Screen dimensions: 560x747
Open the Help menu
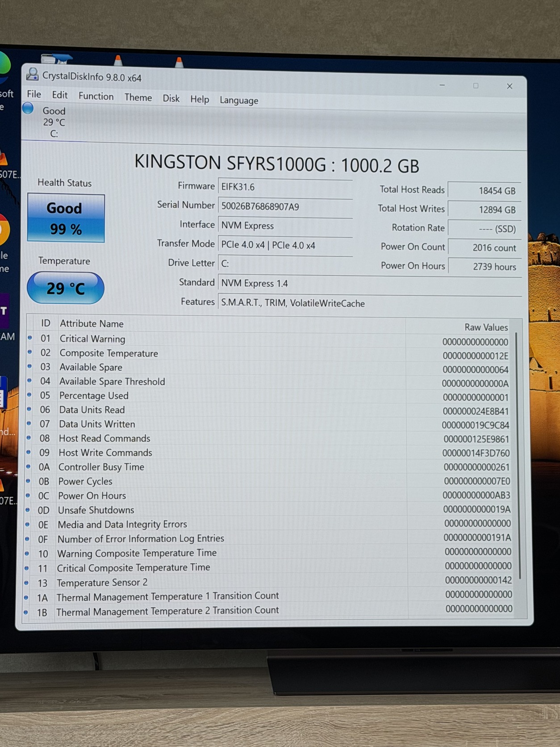point(200,100)
